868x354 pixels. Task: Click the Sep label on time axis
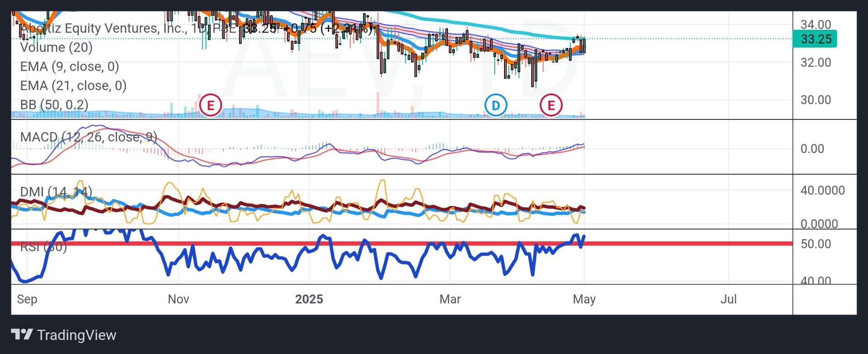27,299
